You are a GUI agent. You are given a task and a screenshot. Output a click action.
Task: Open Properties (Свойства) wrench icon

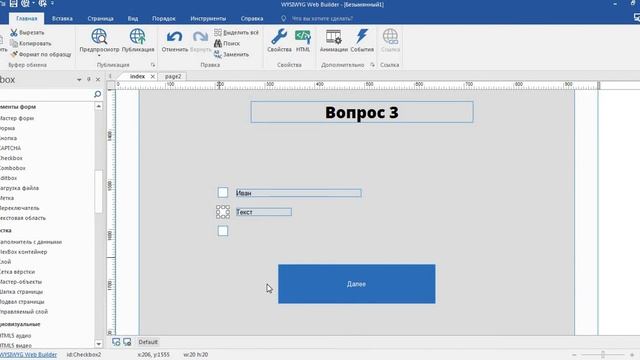tap(279, 36)
